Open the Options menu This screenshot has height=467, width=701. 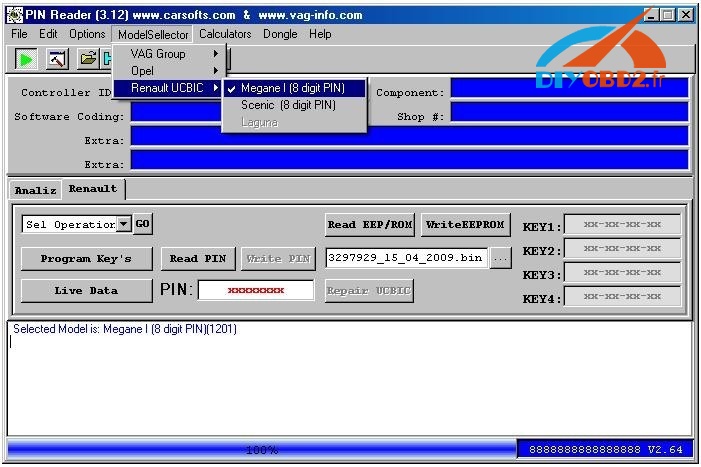coord(87,34)
